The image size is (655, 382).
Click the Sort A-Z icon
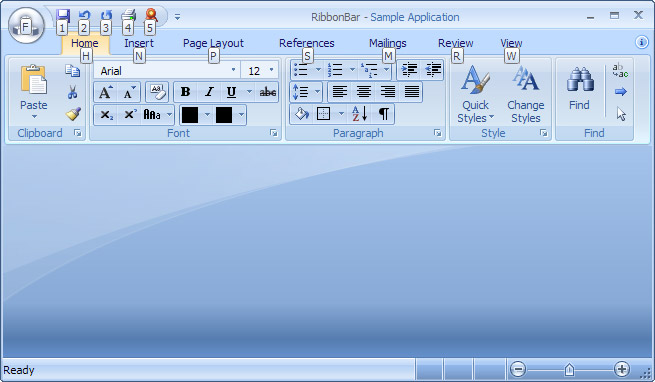point(359,114)
